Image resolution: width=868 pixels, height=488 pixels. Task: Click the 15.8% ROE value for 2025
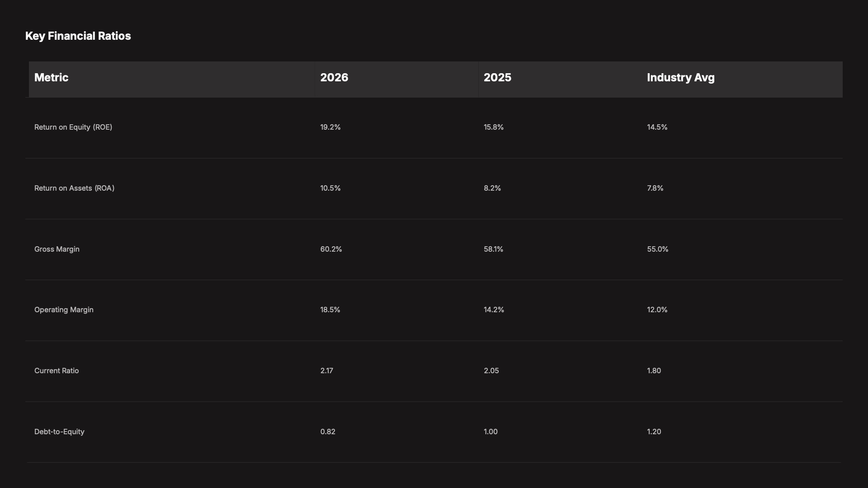pos(494,127)
